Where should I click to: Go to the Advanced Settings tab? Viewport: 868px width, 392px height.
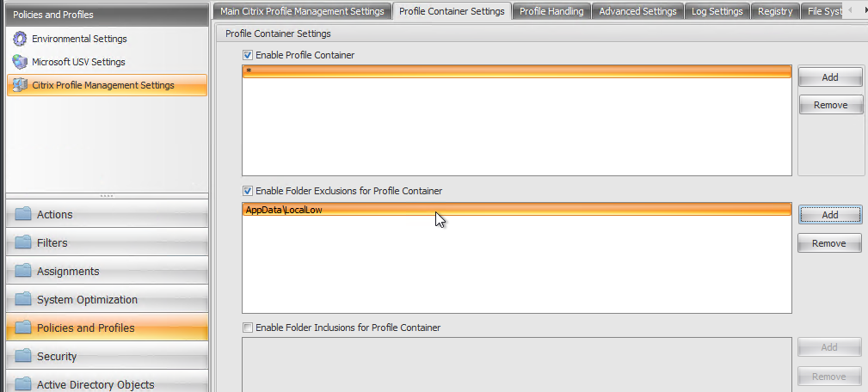[x=637, y=11]
